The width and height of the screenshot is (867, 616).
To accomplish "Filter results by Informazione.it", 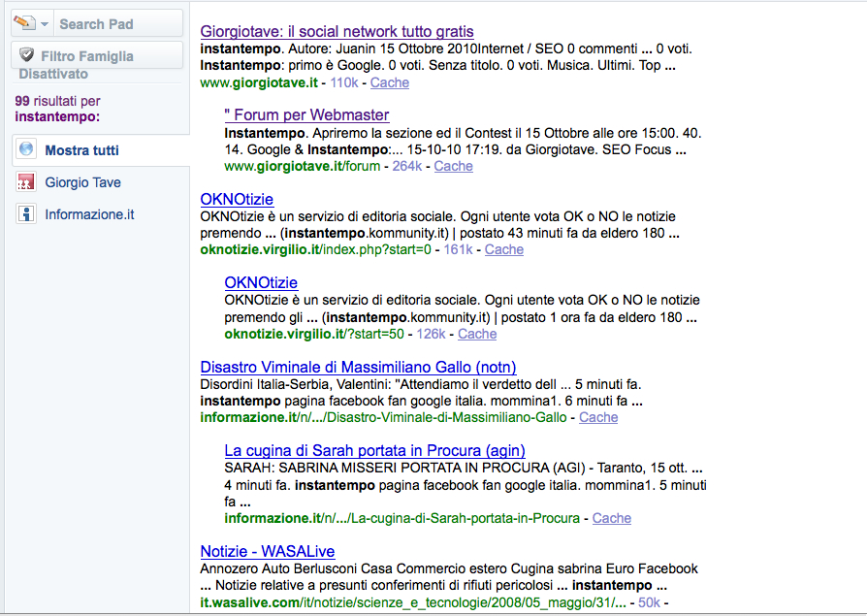I will click(x=89, y=214).
